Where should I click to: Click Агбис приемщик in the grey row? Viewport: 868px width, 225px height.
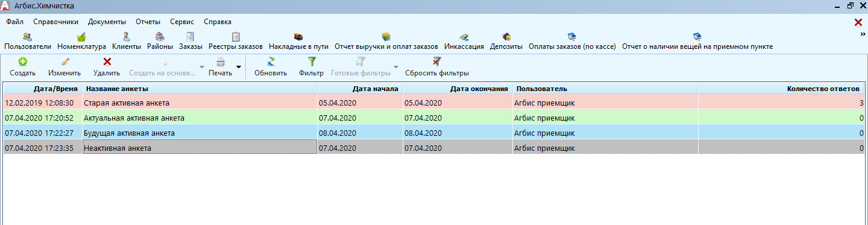click(605, 148)
